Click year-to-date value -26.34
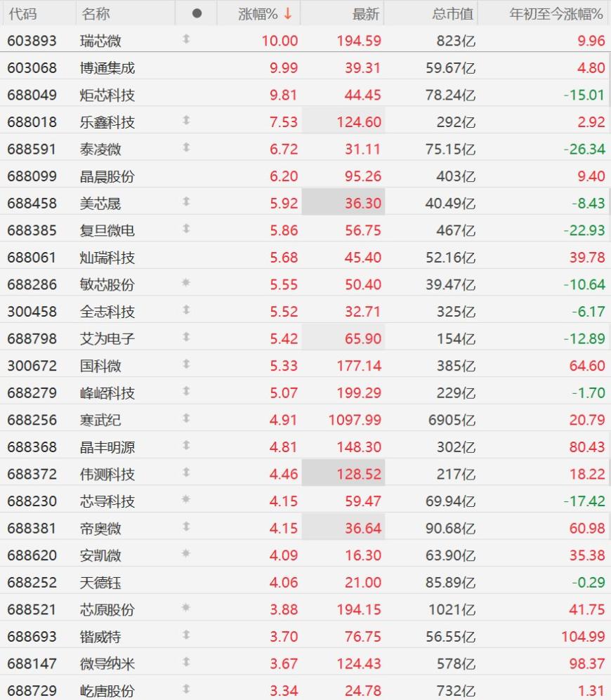The height and width of the screenshot is (700, 611). pyautogui.click(x=584, y=149)
